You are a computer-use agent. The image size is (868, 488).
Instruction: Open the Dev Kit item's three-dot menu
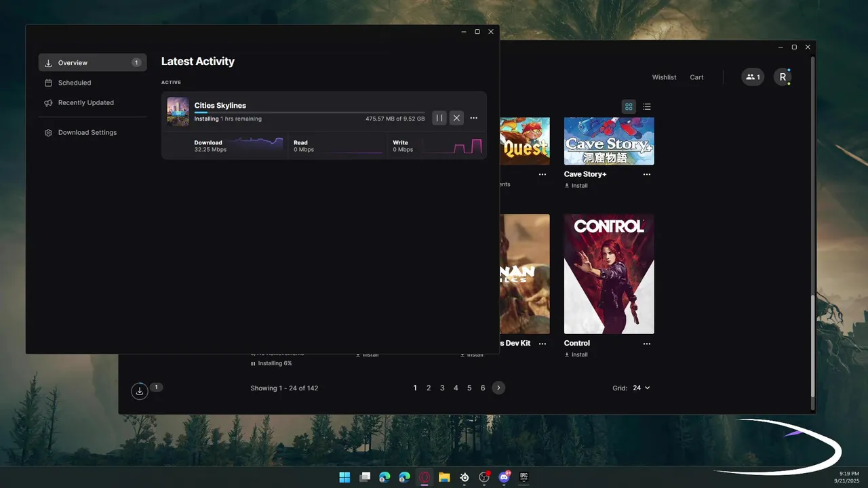point(542,344)
